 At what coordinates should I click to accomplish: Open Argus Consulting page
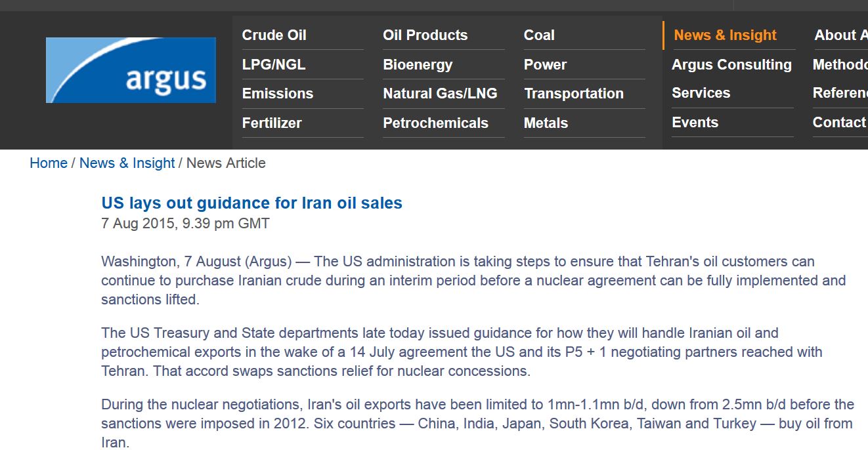pos(731,65)
